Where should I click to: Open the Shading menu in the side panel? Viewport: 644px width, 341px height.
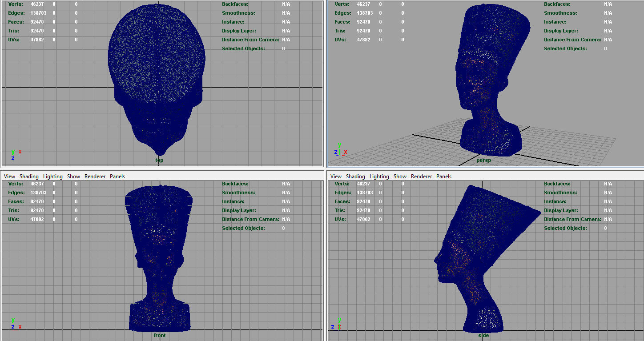(355, 177)
